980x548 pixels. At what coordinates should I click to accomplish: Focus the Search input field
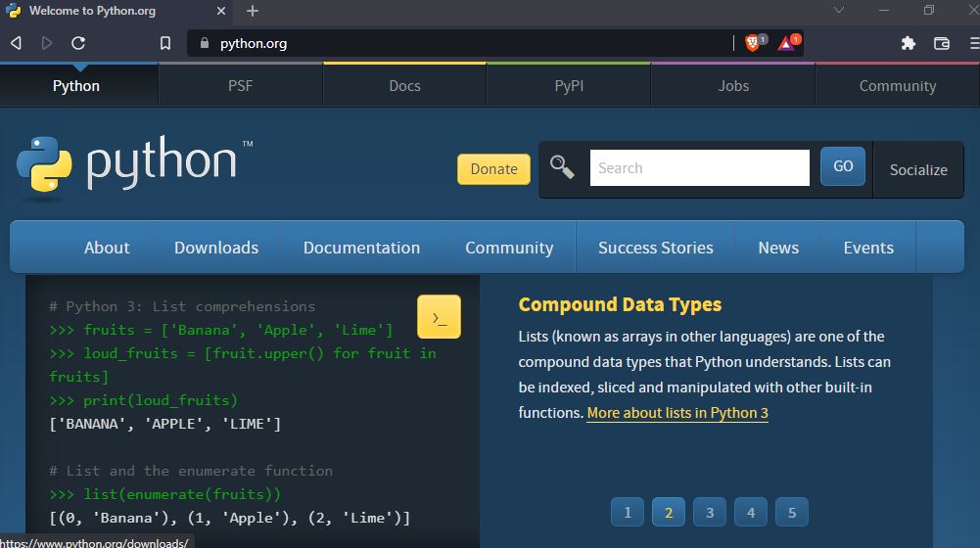[699, 167]
